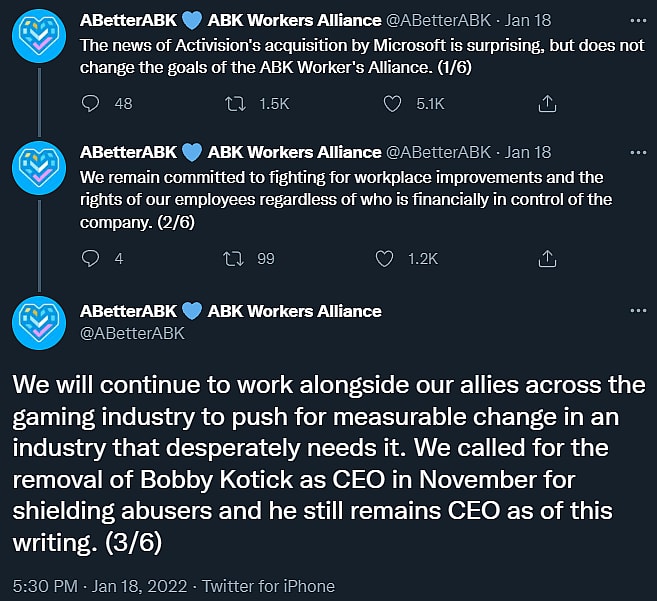Image resolution: width=657 pixels, height=601 pixels.
Task: Open the Jan 18 timestamp on second tweet
Action: [x=528, y=152]
